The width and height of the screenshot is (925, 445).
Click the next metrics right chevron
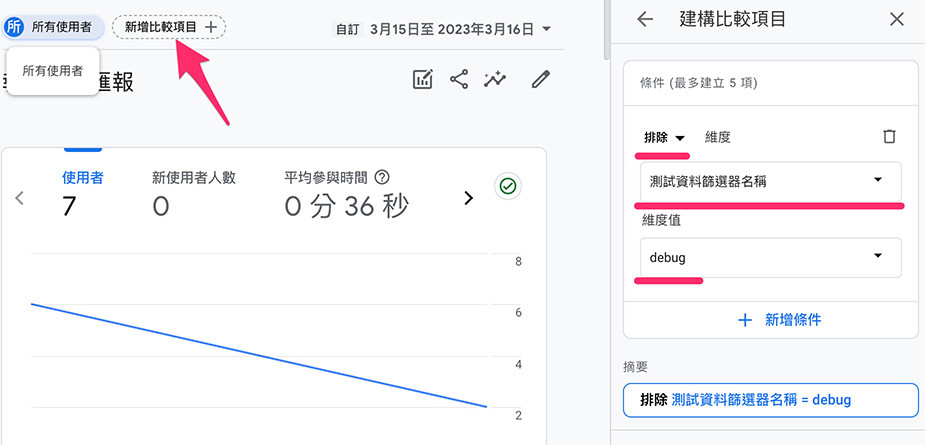(468, 198)
